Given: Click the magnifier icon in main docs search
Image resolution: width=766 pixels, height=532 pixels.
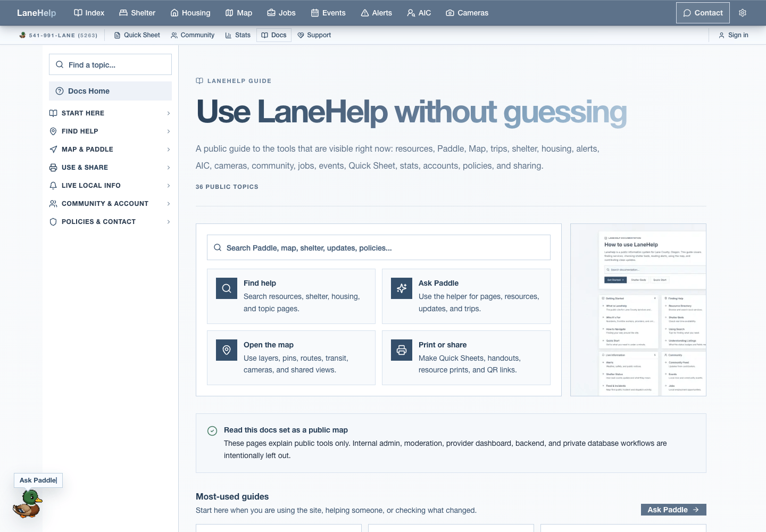Looking at the screenshot, I should pyautogui.click(x=218, y=247).
